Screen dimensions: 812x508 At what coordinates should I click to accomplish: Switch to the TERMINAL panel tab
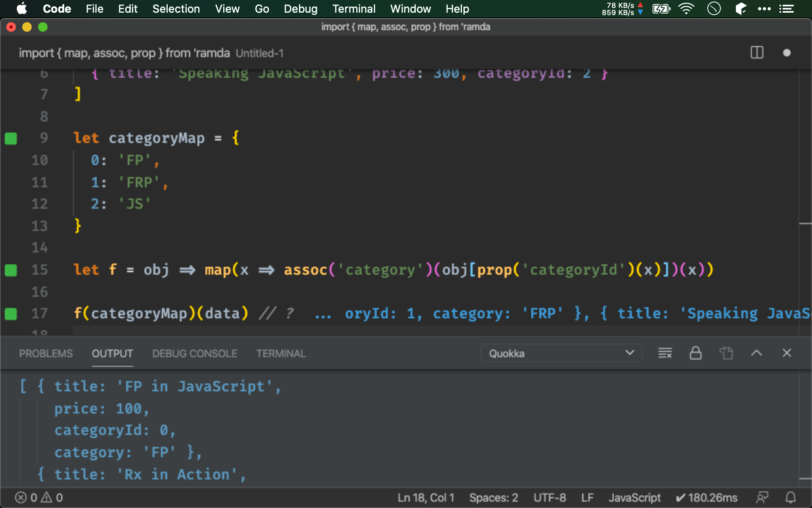(281, 353)
